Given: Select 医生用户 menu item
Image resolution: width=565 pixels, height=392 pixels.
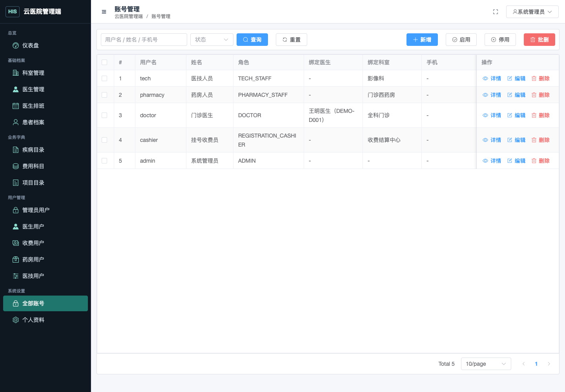Looking at the screenshot, I should click(46, 227).
